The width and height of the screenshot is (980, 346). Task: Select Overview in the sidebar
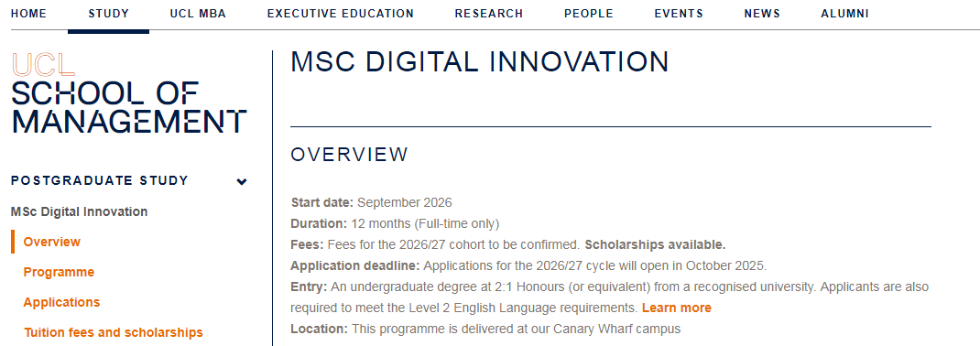click(x=52, y=242)
